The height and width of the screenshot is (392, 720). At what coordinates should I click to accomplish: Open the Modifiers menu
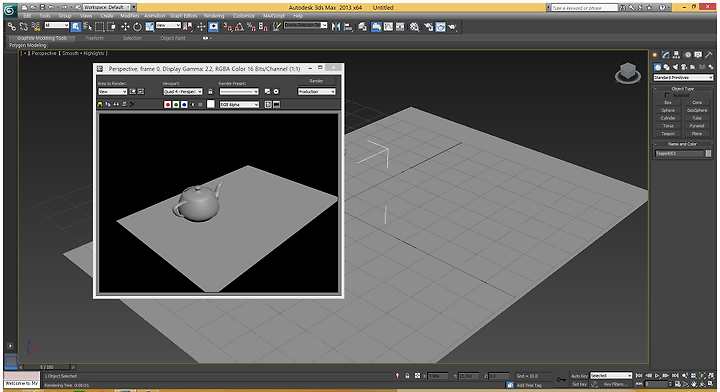[x=129, y=16]
